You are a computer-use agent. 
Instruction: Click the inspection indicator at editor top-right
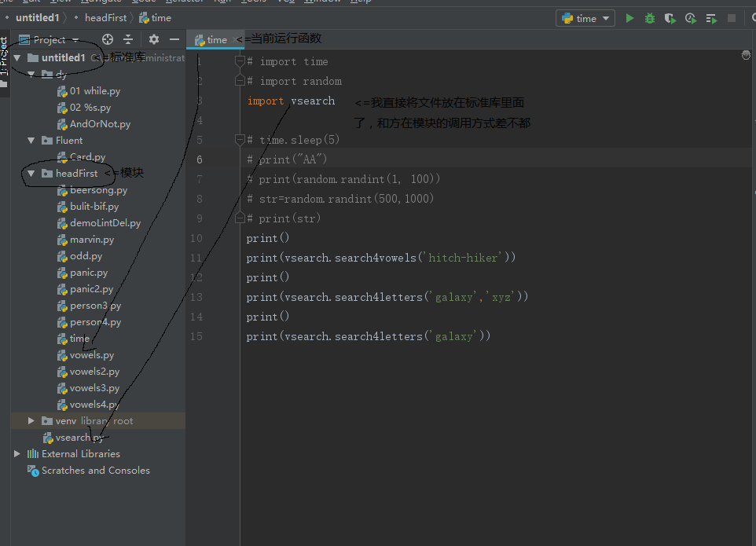(x=746, y=55)
